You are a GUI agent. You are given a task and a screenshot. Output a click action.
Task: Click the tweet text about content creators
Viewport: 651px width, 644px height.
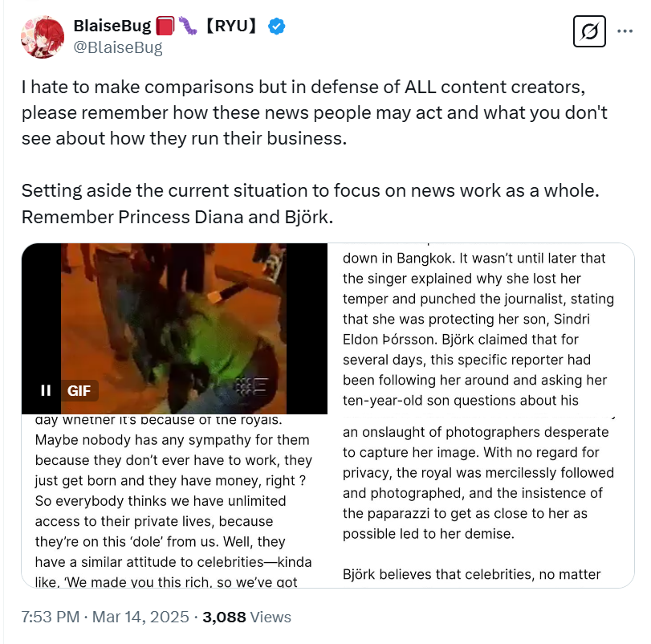315,112
